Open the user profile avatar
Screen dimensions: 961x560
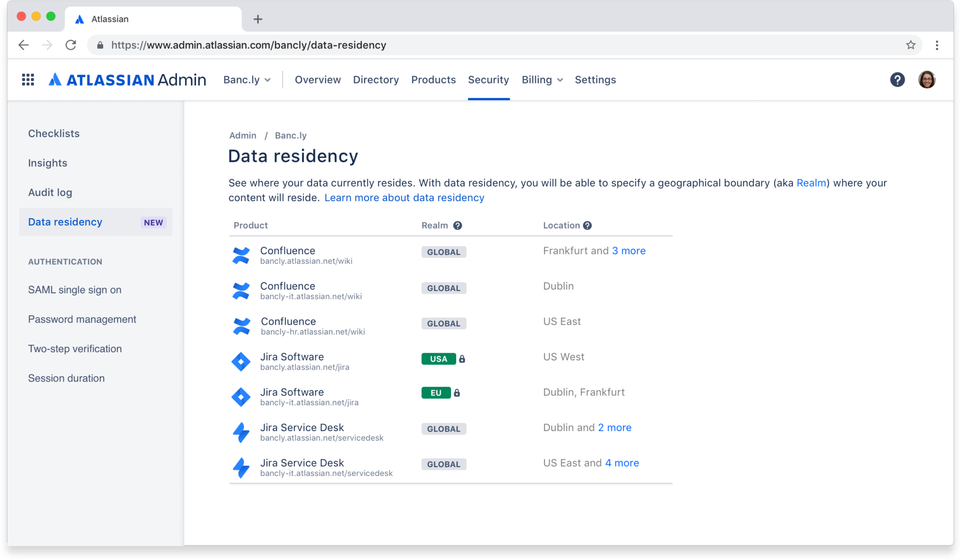coord(926,80)
